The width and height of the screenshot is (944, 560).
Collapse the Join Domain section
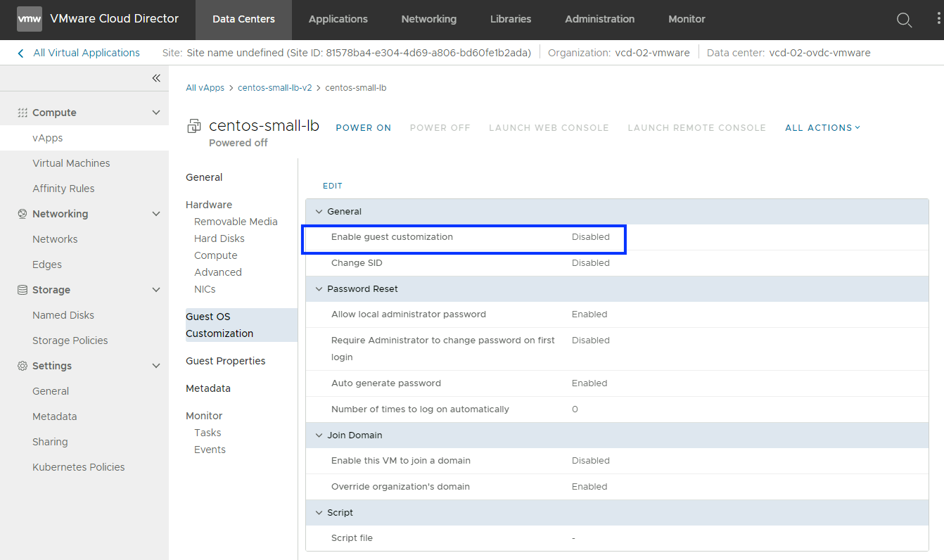319,435
